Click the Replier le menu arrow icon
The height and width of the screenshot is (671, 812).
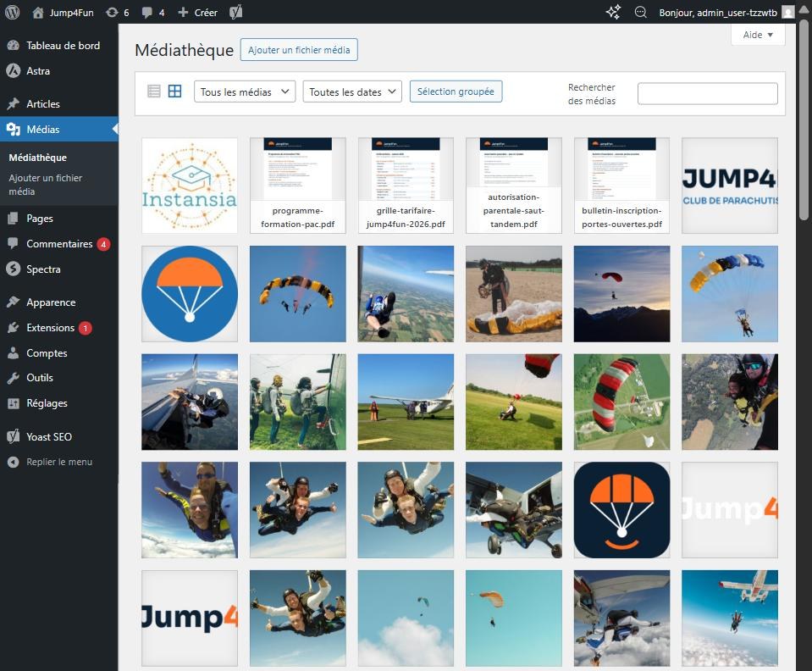(14, 462)
